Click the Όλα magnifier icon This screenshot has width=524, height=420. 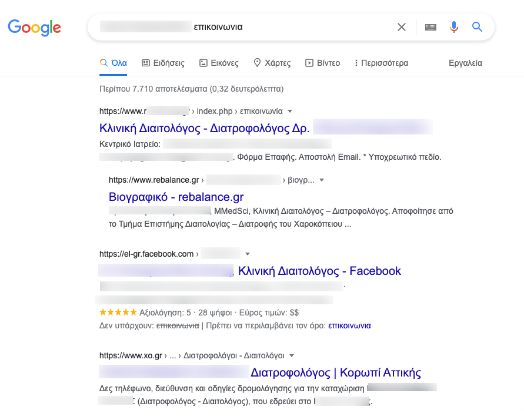[104, 63]
